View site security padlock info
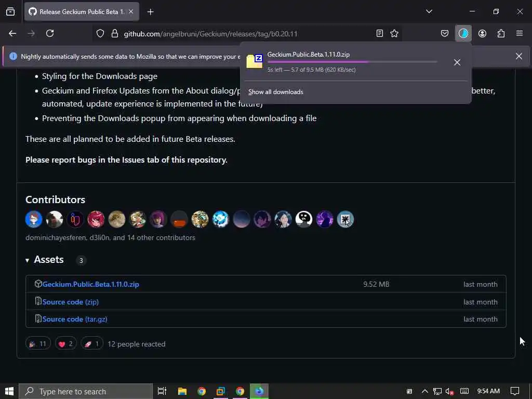 (115, 34)
